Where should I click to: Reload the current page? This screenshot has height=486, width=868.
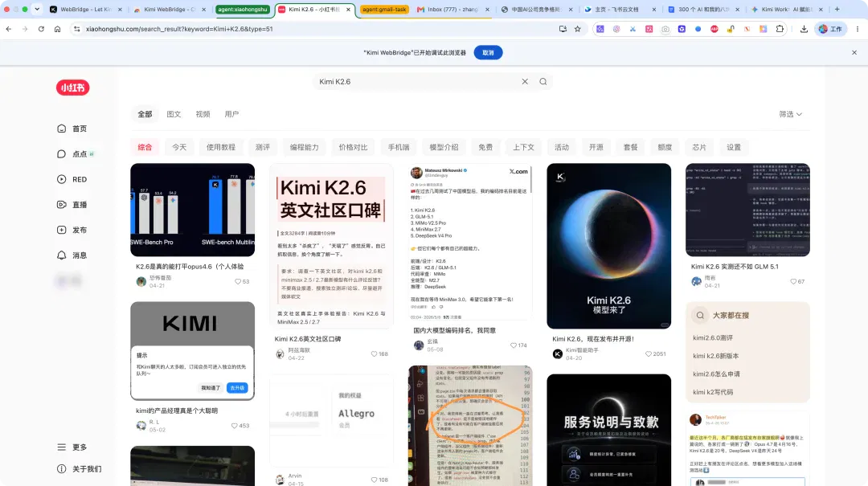coord(41,29)
